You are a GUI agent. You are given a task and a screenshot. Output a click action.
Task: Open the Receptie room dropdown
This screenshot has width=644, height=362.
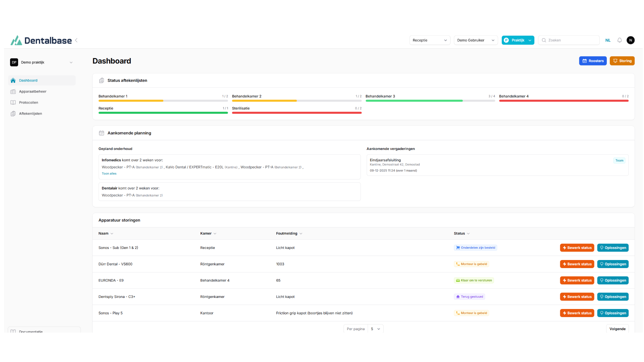point(429,40)
